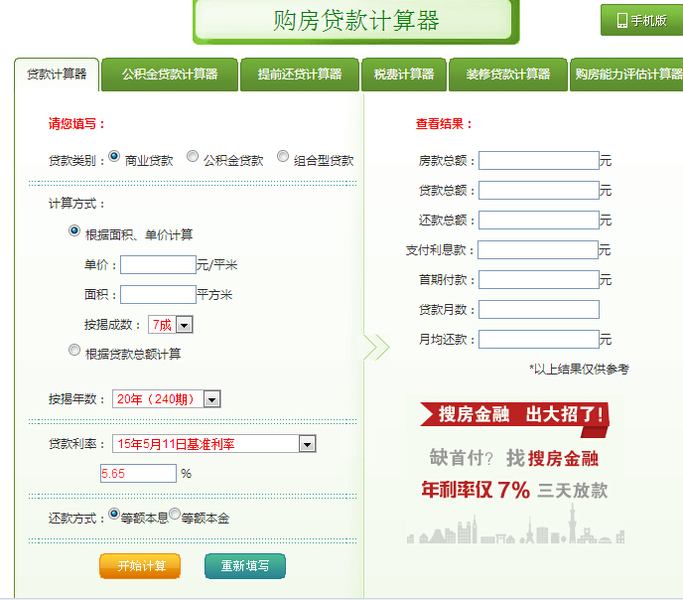Select 等额本息 repayment radio
The height and width of the screenshot is (600, 683).
point(114,514)
